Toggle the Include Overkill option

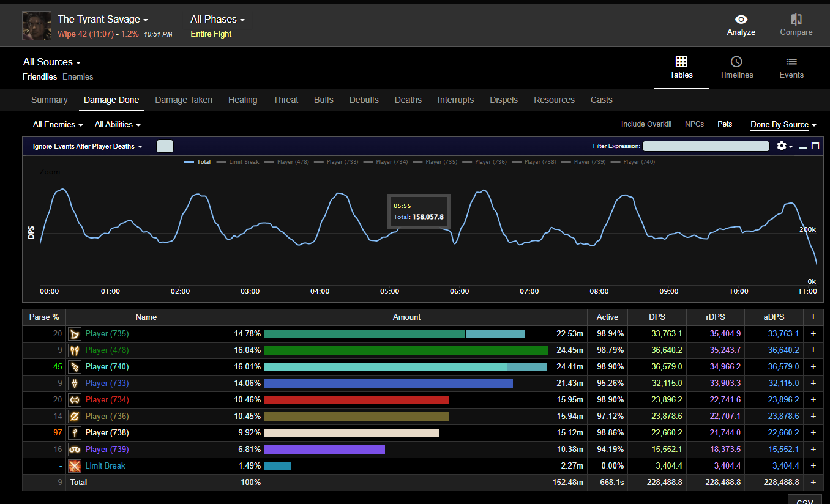(x=646, y=124)
